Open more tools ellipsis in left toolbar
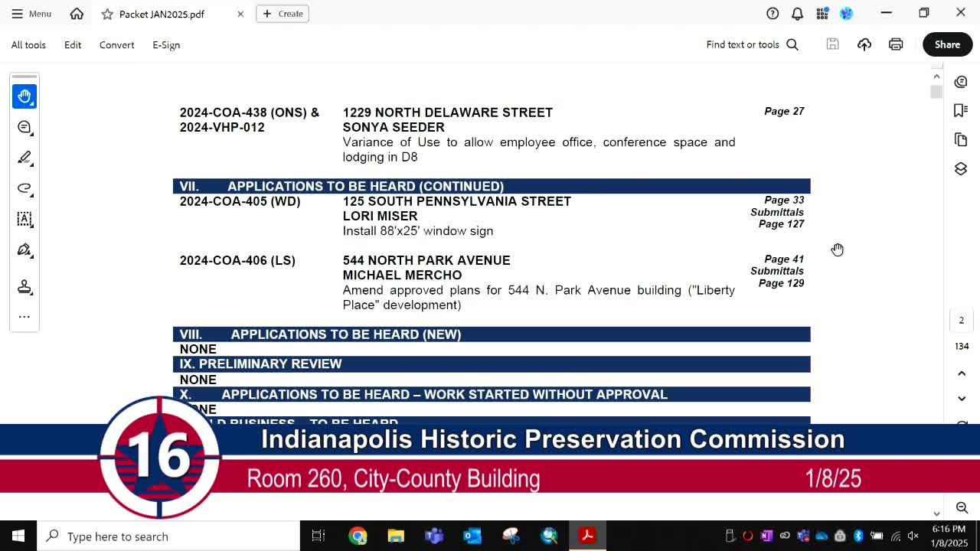The width and height of the screenshot is (980, 551). (24, 317)
